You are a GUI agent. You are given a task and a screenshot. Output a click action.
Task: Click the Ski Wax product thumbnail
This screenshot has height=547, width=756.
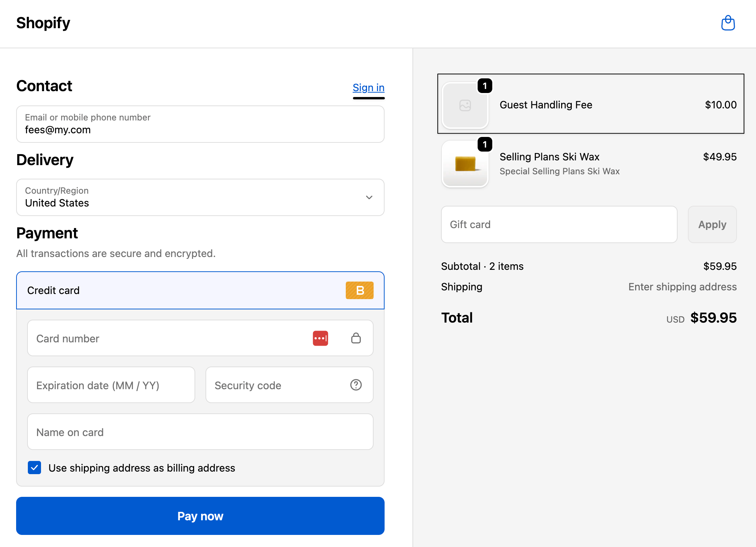coord(465,164)
